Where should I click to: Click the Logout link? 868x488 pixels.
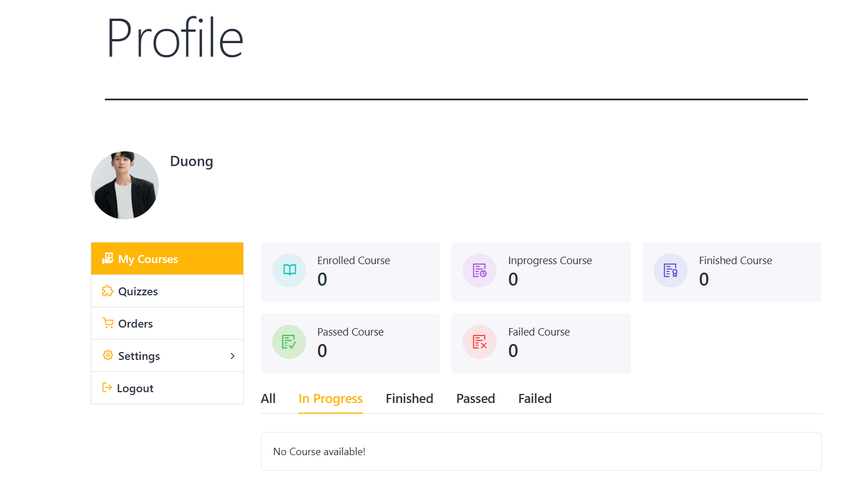click(135, 388)
